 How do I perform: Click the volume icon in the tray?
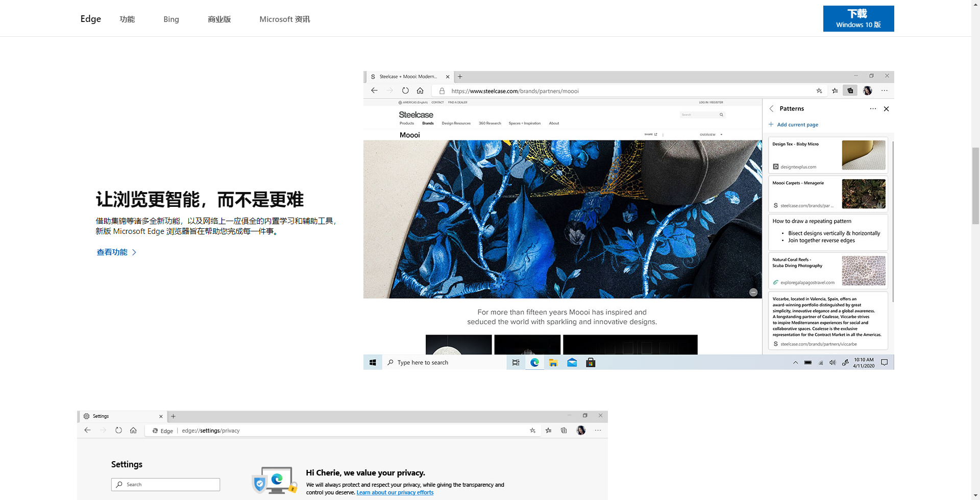833,363
